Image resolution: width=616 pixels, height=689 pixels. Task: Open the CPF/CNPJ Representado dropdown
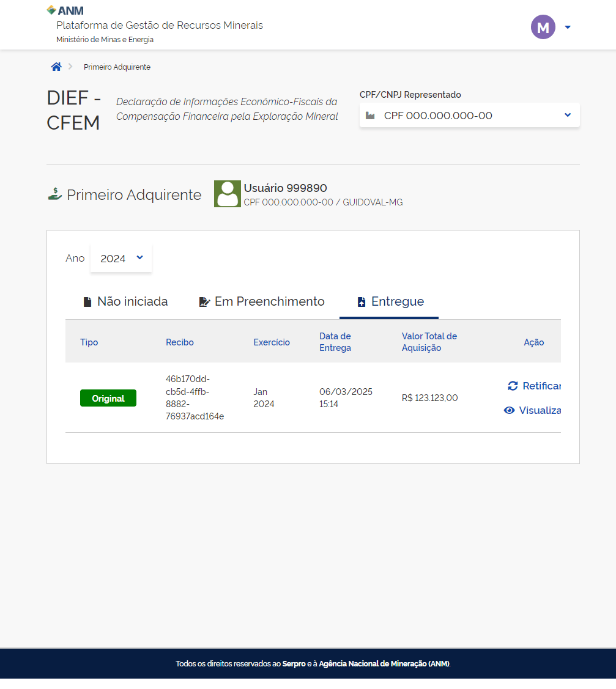(x=469, y=116)
